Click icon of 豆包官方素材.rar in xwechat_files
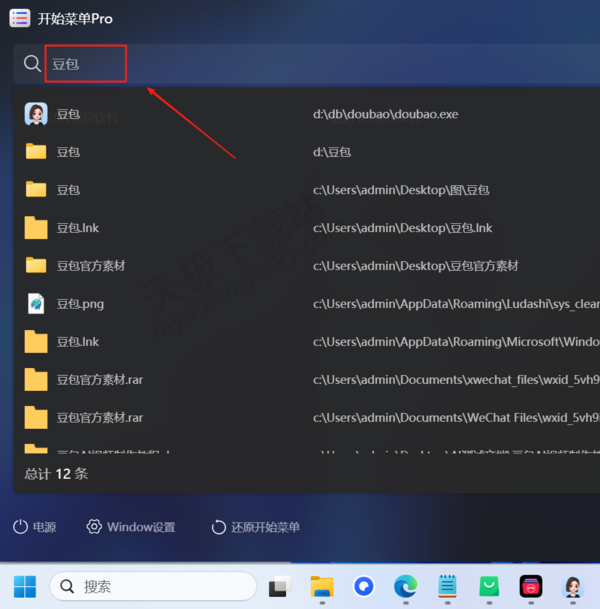Screen dimensions: 600x609 (36, 379)
